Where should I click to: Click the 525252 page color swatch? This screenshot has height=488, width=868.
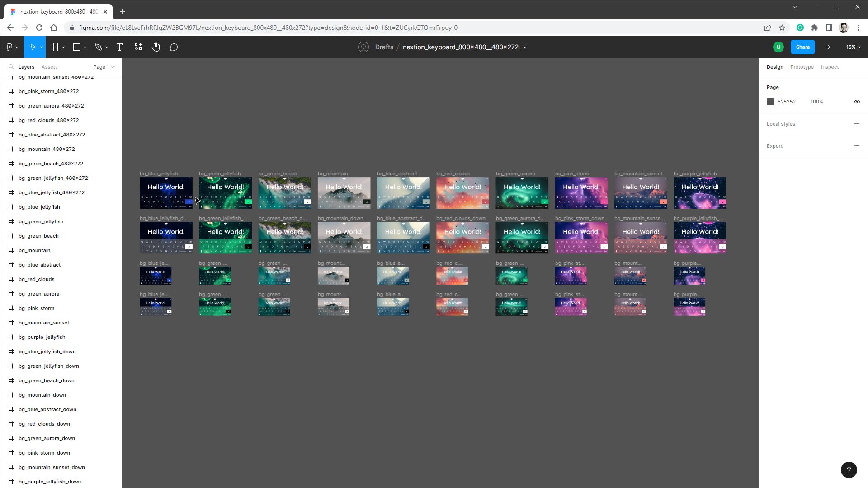[x=770, y=102]
